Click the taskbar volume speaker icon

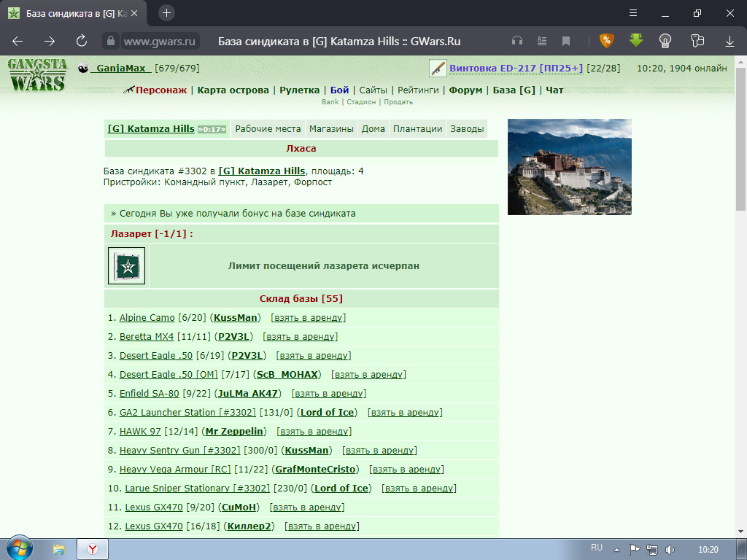point(670,550)
